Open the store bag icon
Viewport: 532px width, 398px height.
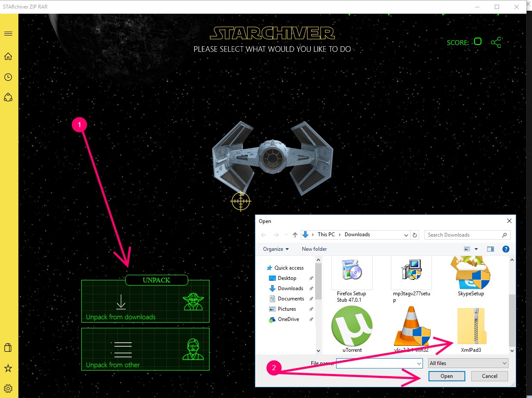click(8, 347)
